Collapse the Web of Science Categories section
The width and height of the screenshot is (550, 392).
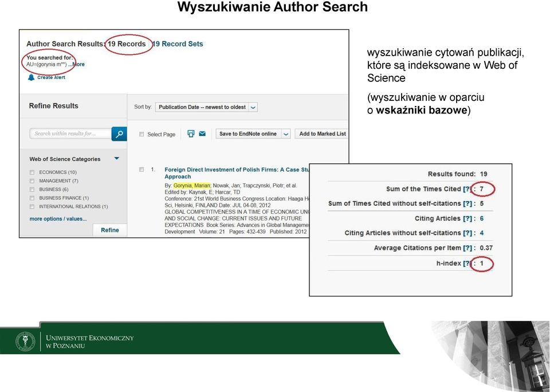click(117, 159)
